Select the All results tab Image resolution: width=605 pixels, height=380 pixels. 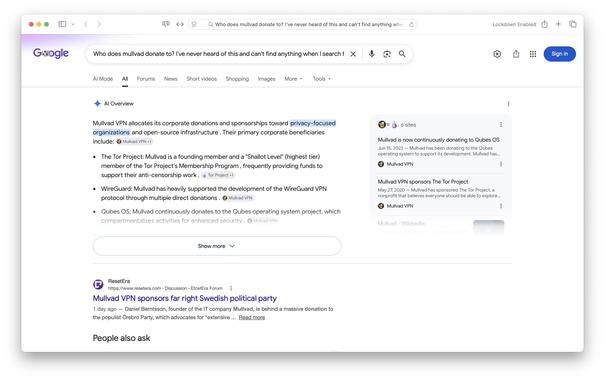coord(125,79)
